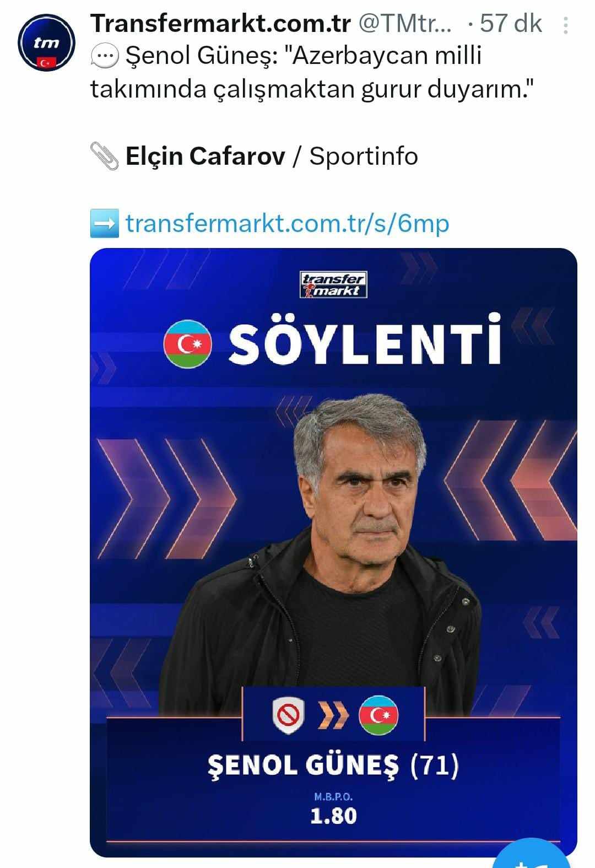Image resolution: width=595 pixels, height=868 pixels.
Task: Click the paperclip emoji beside Elçin Cafarov
Action: pyautogui.click(x=104, y=157)
